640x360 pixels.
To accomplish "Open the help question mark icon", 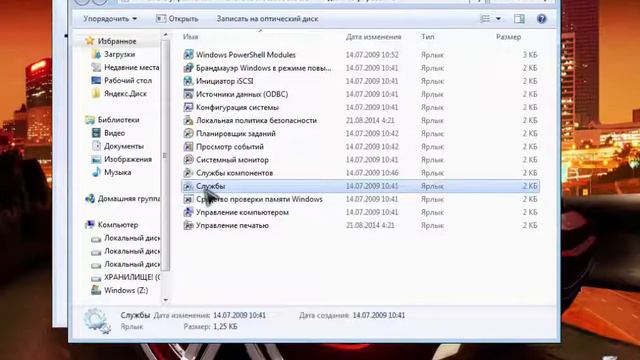I will (542, 19).
